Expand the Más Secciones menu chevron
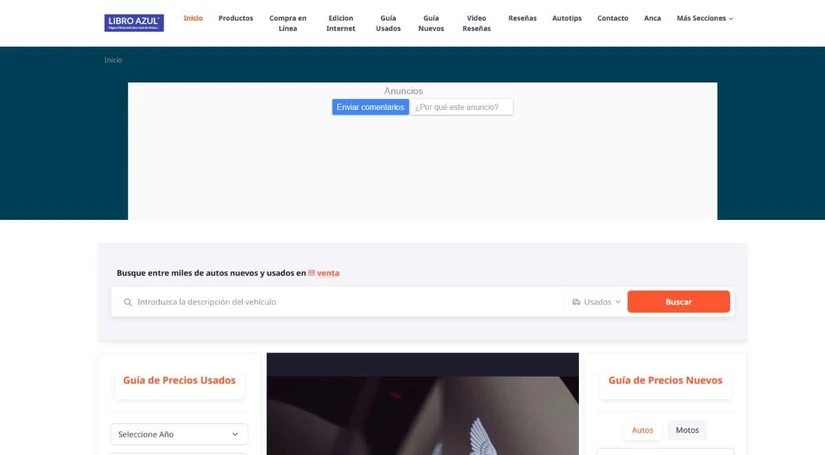 [x=731, y=18]
